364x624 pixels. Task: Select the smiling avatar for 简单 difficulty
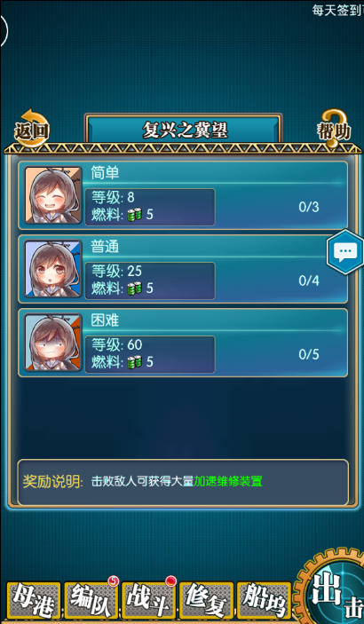(53, 195)
